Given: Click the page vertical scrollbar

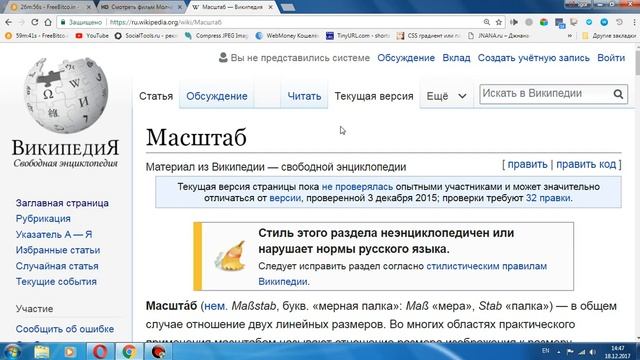Looking at the screenshot, I should click(x=637, y=192).
